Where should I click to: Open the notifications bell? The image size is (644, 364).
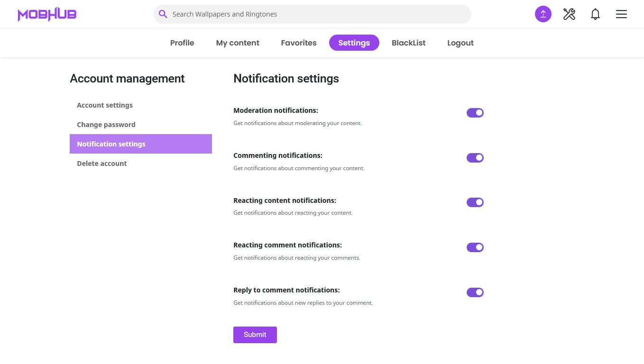pyautogui.click(x=595, y=14)
